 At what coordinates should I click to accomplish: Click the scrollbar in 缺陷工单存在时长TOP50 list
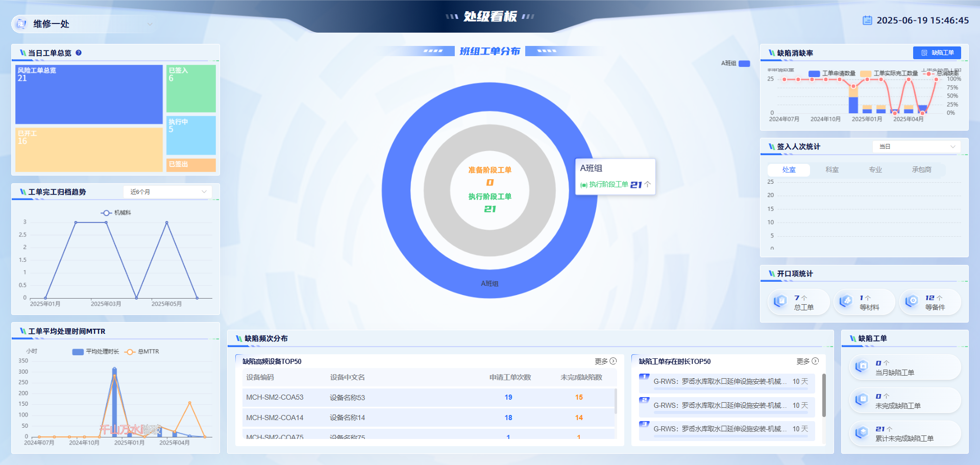coord(824,396)
